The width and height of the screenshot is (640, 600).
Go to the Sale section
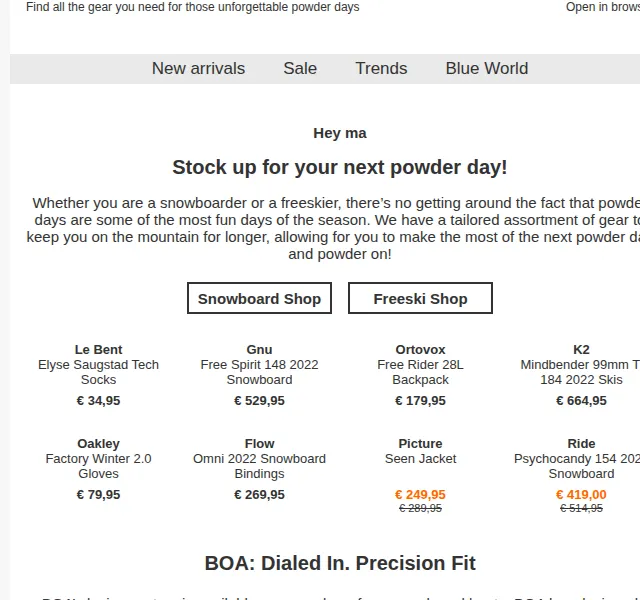click(x=300, y=69)
